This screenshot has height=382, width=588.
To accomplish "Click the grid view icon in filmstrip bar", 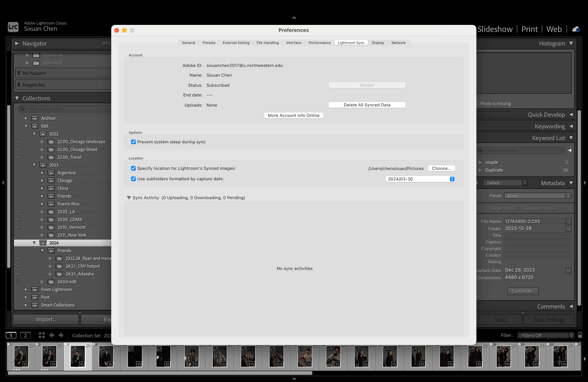I will [x=41, y=335].
